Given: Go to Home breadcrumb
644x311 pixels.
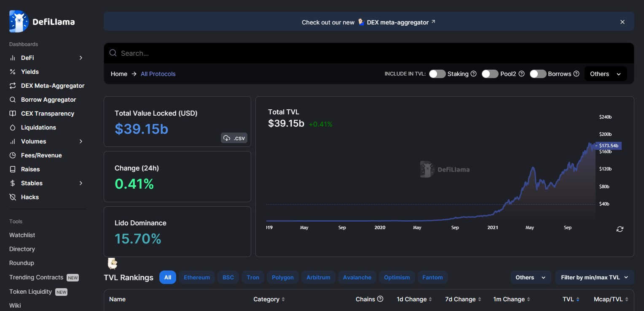Looking at the screenshot, I should (119, 74).
